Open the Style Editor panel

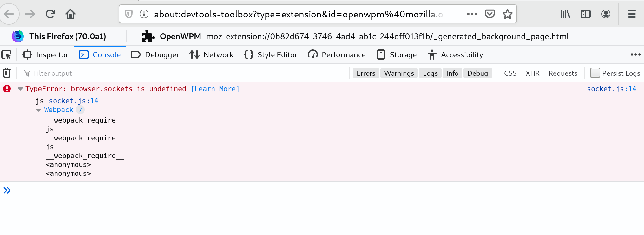pyautogui.click(x=270, y=54)
